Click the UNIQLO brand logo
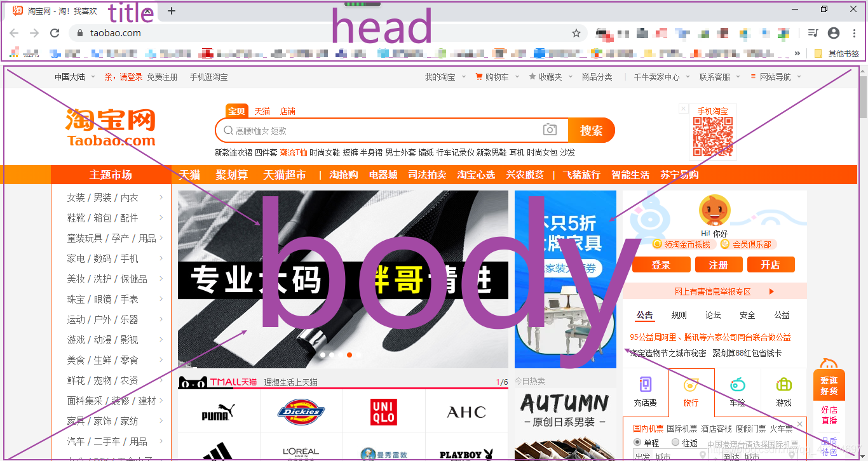The image size is (868, 461). point(384,411)
